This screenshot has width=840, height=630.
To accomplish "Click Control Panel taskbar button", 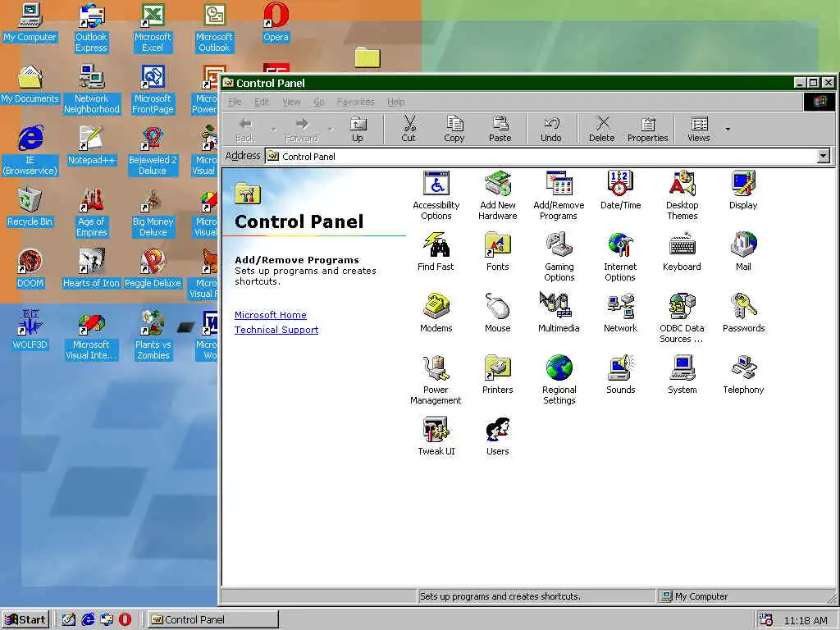I will click(x=212, y=619).
